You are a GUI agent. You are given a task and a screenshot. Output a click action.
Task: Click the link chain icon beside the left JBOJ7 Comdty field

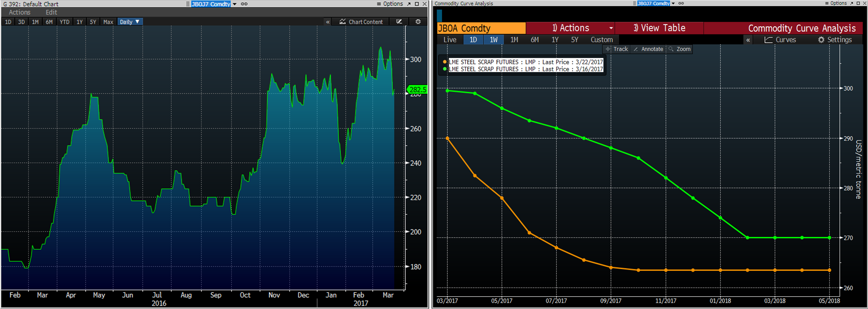pos(244,4)
